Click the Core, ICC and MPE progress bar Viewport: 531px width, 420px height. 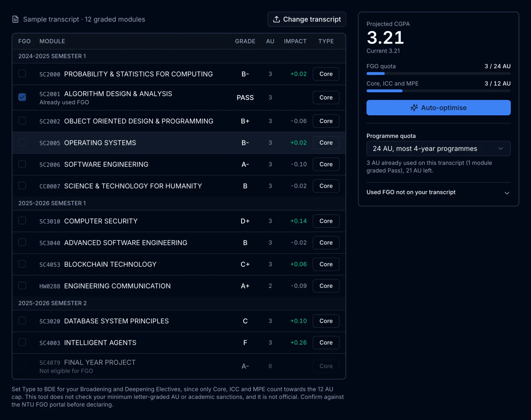(438, 91)
